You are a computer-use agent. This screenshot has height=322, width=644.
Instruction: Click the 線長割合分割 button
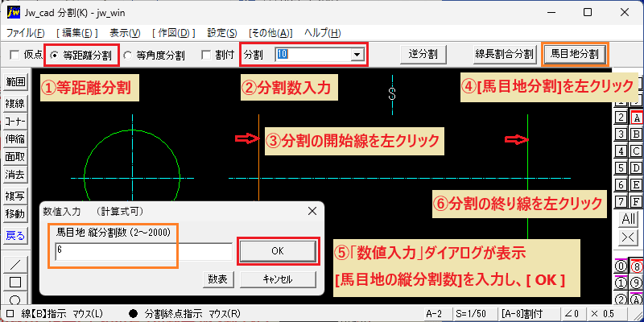[505, 54]
